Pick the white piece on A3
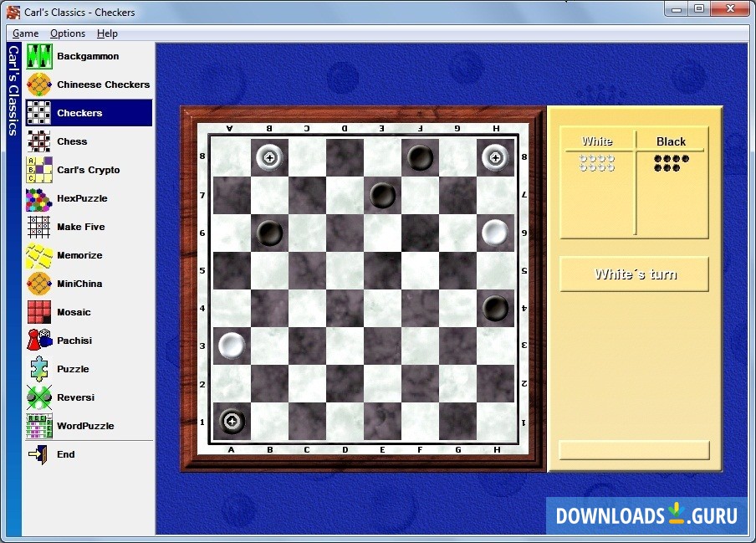This screenshot has height=543, width=756. pos(232,346)
